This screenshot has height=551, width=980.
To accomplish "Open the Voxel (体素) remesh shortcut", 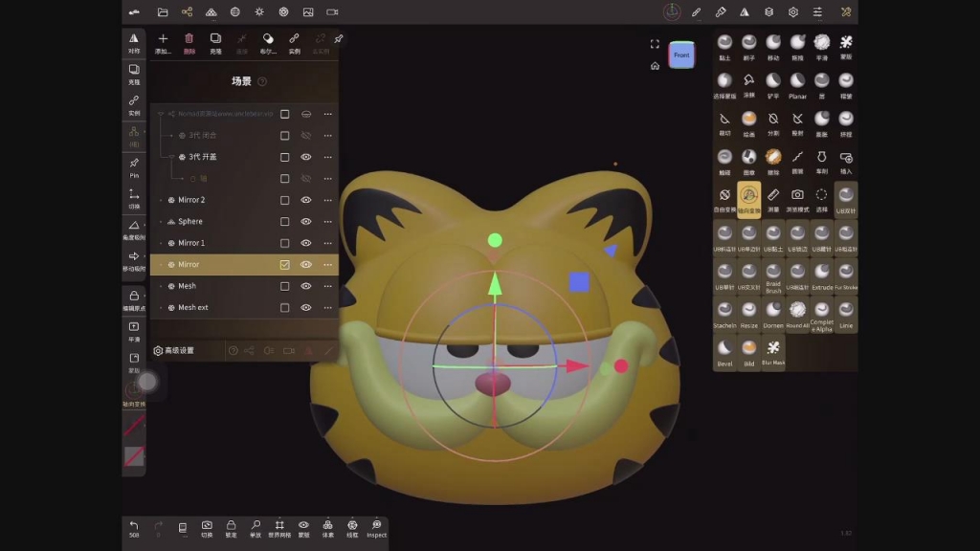I will pos(327,528).
